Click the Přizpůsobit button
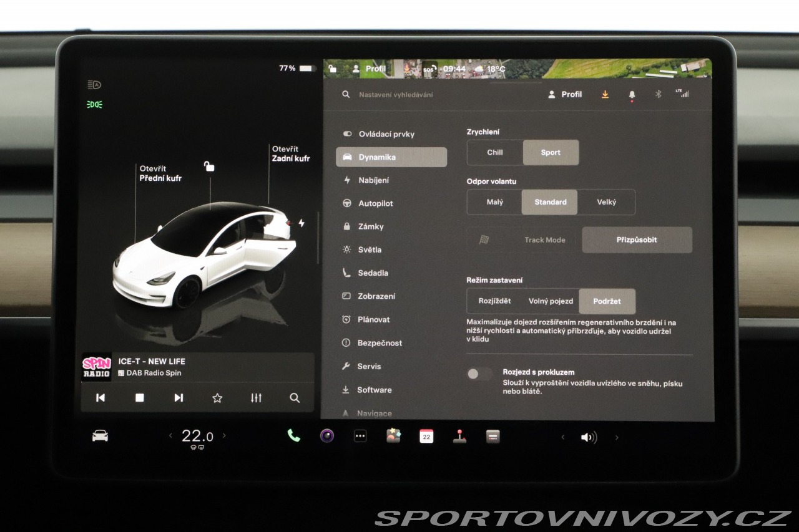 (637, 239)
